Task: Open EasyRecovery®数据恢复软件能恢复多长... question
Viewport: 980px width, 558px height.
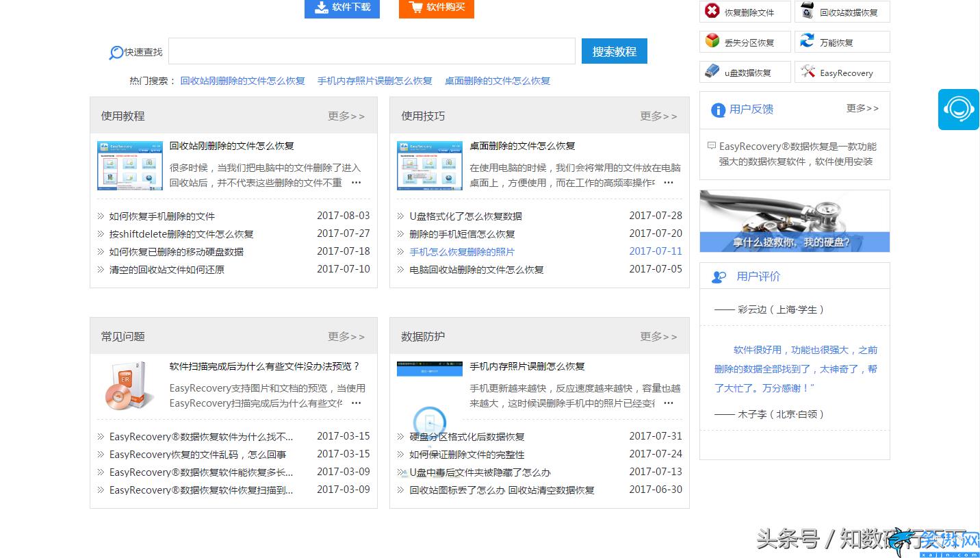Action: coord(201,472)
